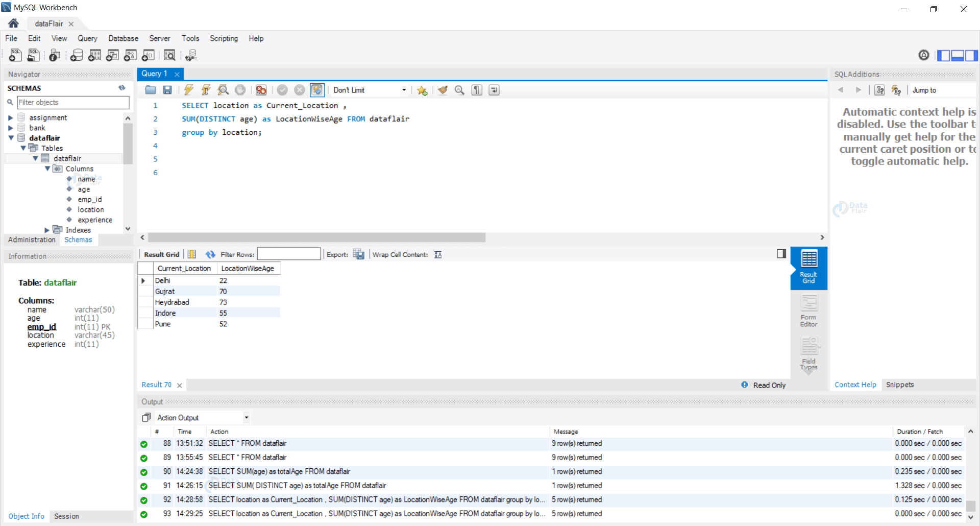Toggle display of invisible characters

(x=476, y=90)
